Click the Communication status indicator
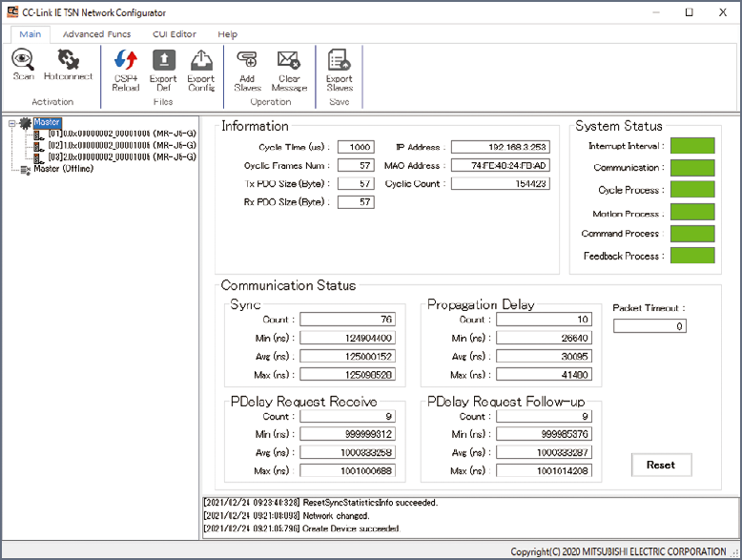Screen dimensions: 742x560 pyautogui.click(x=692, y=168)
